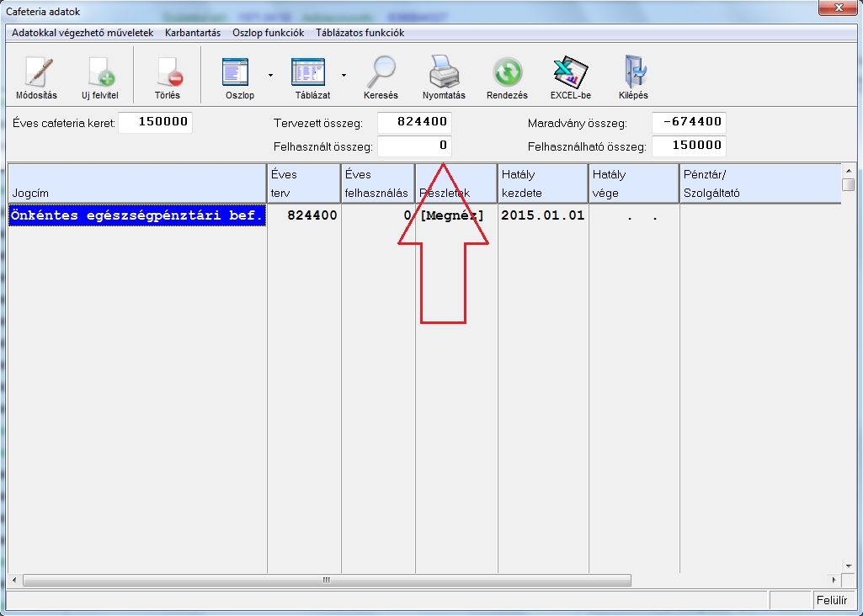Open the Oszlop column tool
The image size is (863, 616).
click(x=240, y=75)
